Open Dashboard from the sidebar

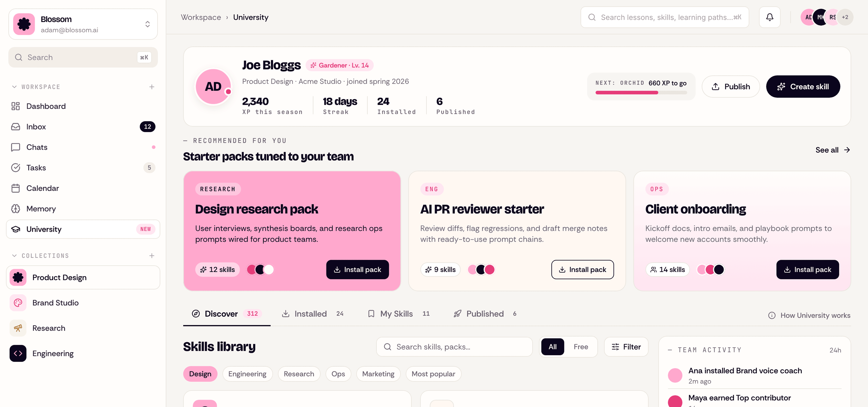[x=83, y=106]
